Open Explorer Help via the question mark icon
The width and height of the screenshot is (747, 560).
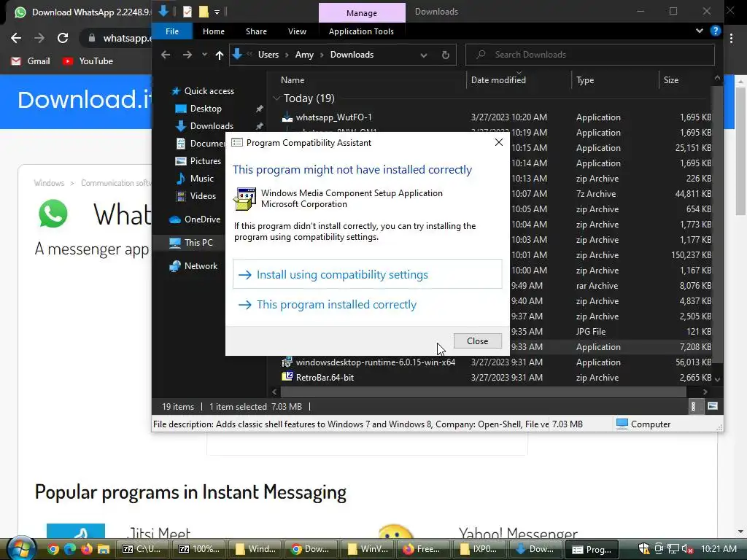(715, 31)
